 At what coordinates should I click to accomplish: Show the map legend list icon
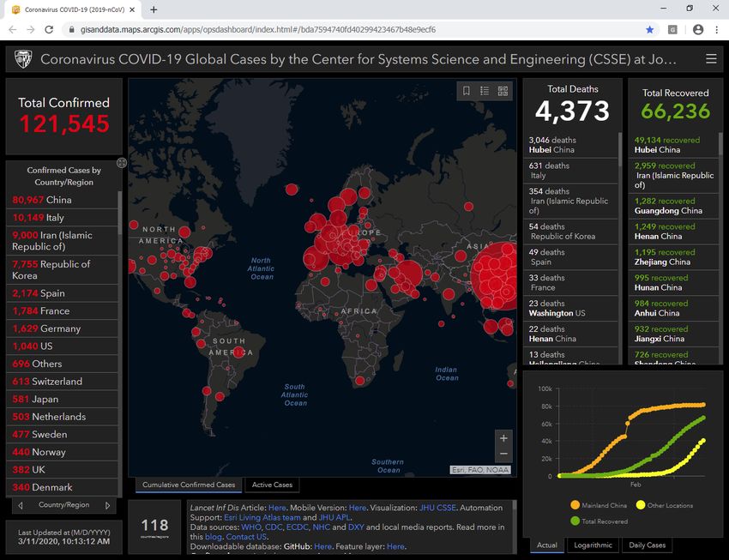485,91
